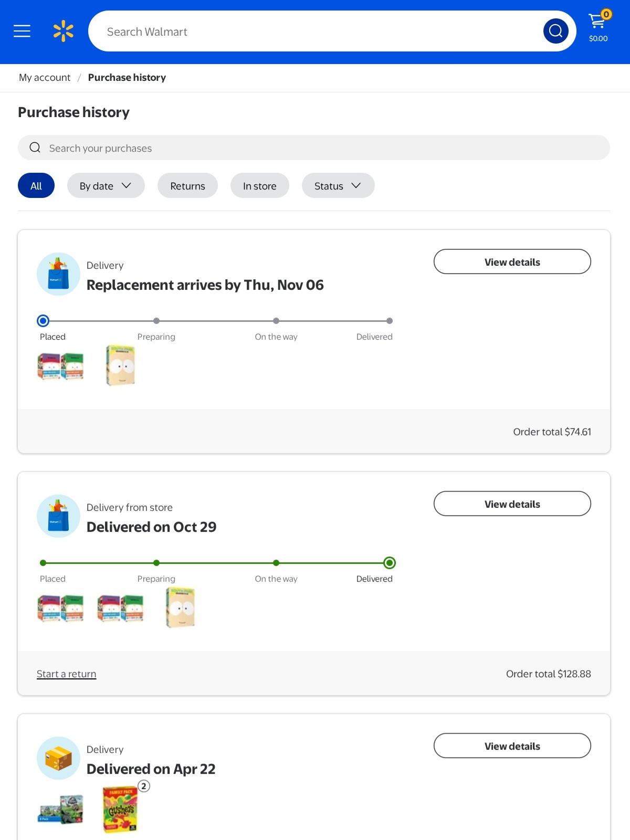Open the Gushers Family Pack product thumbnail
Image resolution: width=630 pixels, height=840 pixels.
[x=120, y=808]
